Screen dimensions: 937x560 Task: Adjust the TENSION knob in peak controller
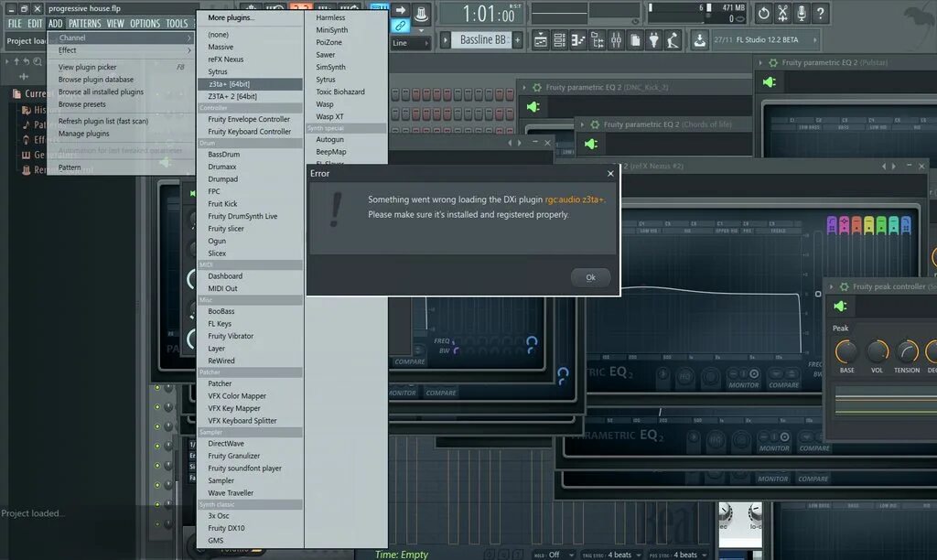click(x=907, y=351)
